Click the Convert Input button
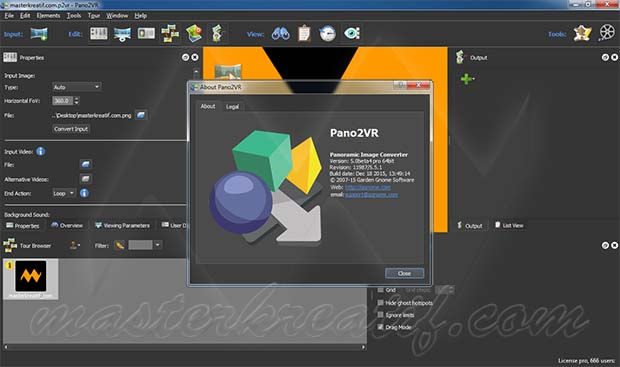 click(x=71, y=129)
